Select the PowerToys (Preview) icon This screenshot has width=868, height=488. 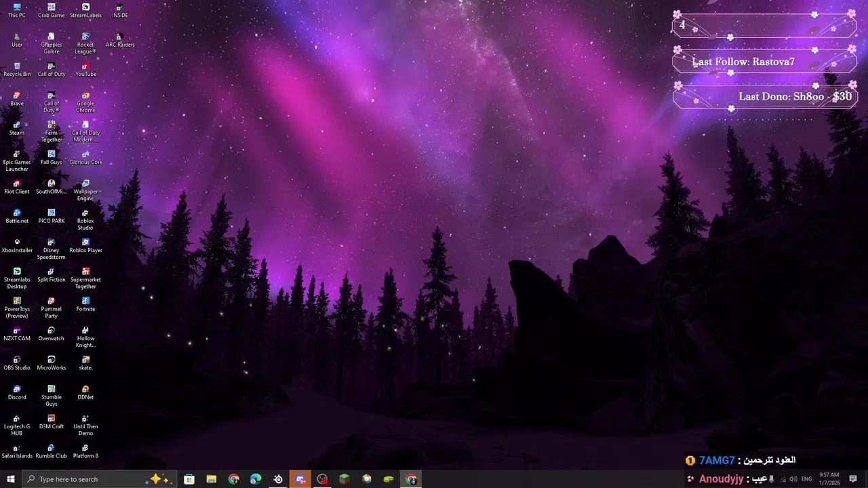pyautogui.click(x=17, y=308)
